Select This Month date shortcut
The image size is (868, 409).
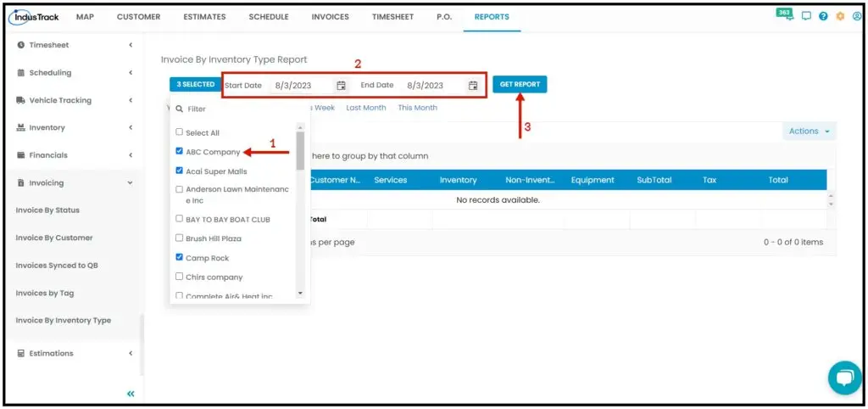pos(417,108)
